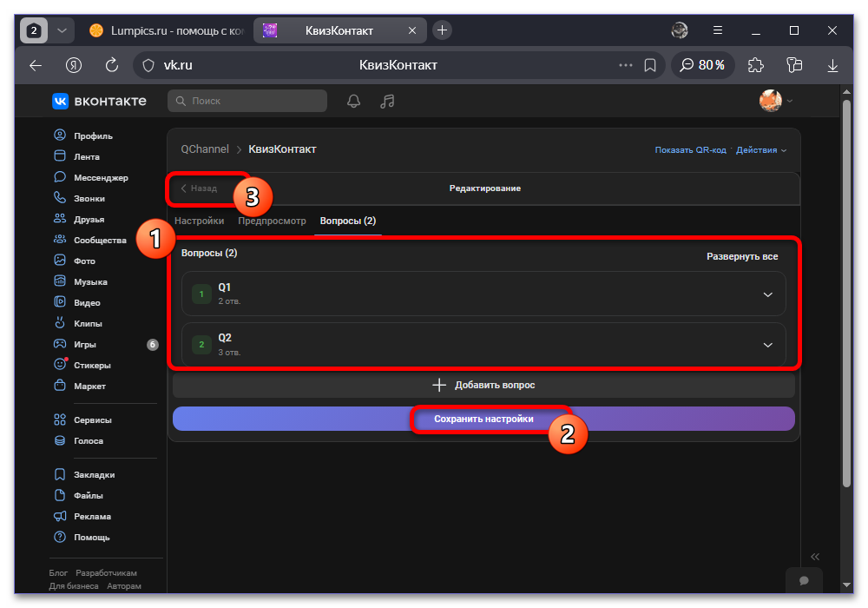Open Сообщества section
This screenshot has width=868, height=608.
[90, 240]
